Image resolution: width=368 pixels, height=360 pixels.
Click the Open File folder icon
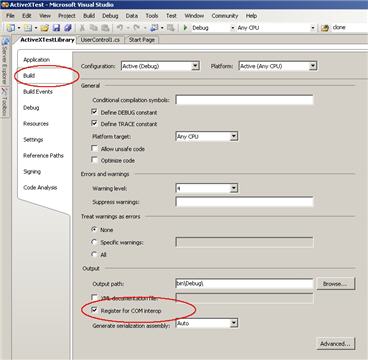pos(45,28)
